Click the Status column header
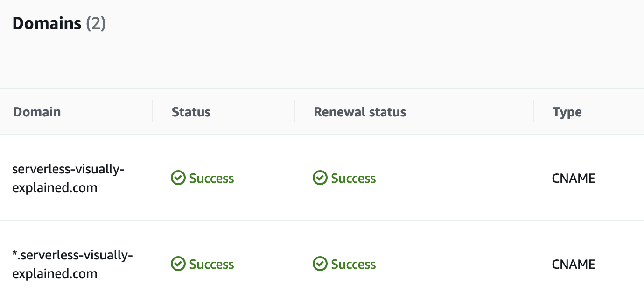This screenshot has width=644, height=301. click(x=191, y=112)
